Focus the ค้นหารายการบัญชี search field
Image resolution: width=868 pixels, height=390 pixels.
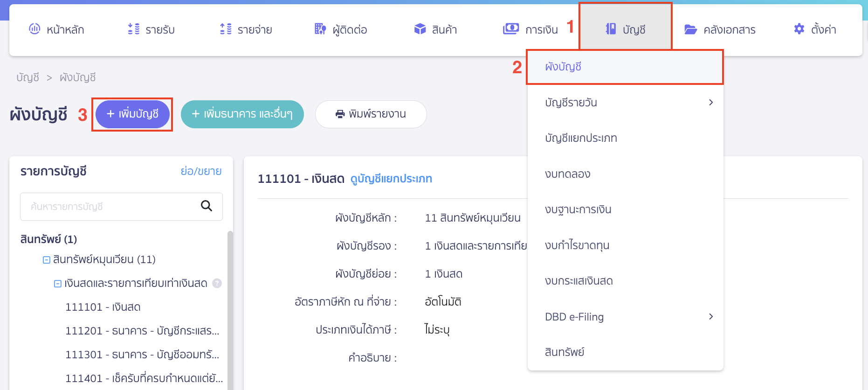coord(121,206)
